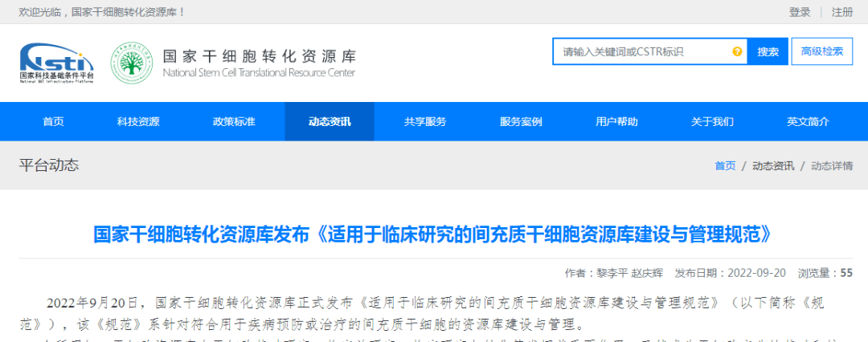Image resolution: width=868 pixels, height=342 pixels.
Task: Click the blue article headline title
Action: pyautogui.click(x=433, y=234)
